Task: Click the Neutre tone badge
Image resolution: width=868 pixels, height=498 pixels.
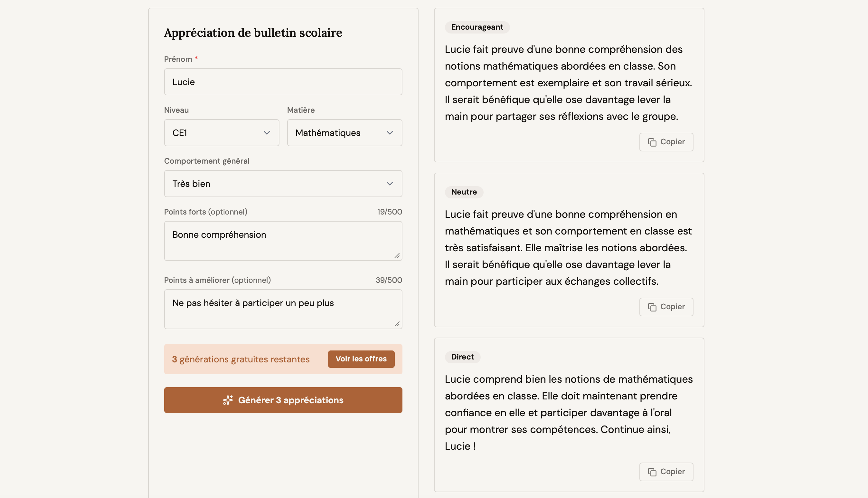Action: pos(464,192)
